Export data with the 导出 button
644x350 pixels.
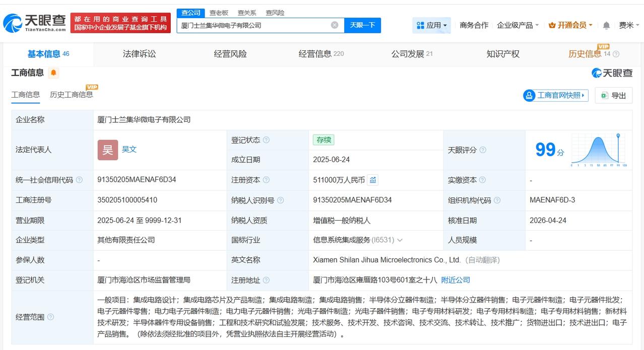click(613, 96)
